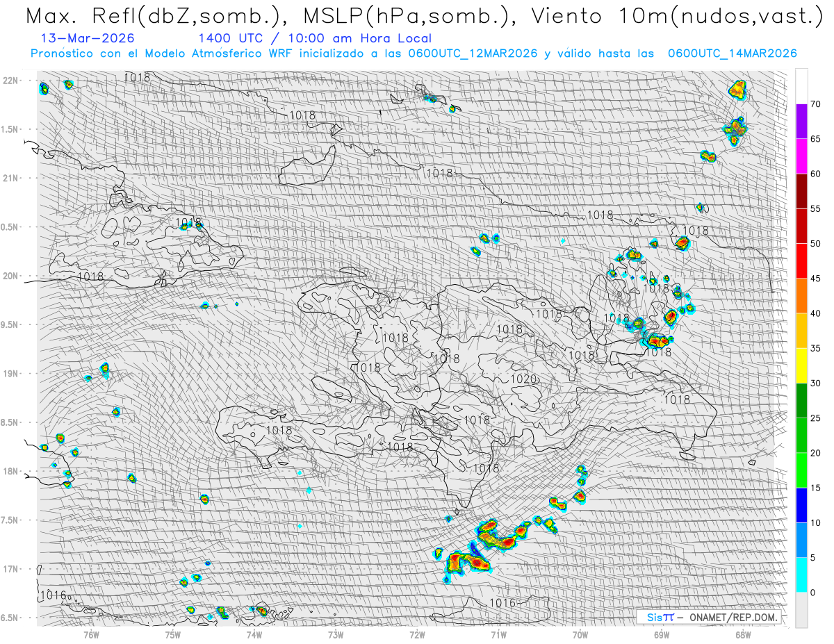Select the '18N' latitude axis label
834x644 pixels.
(x=10, y=472)
